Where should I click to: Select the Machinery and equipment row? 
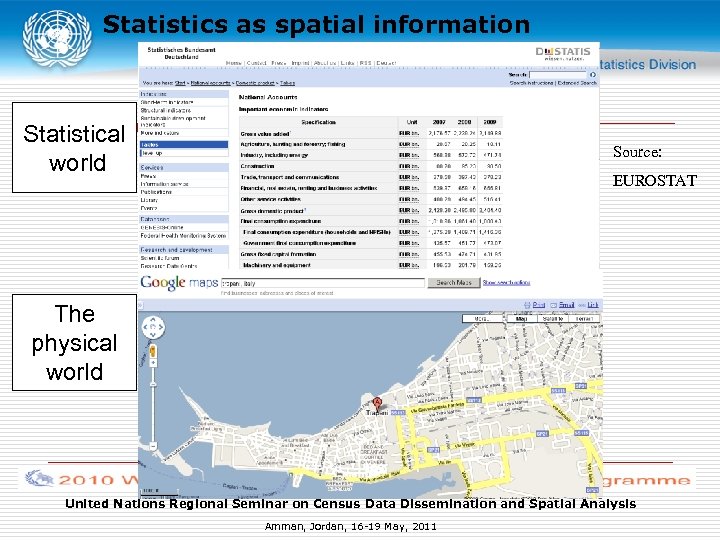coord(371,265)
